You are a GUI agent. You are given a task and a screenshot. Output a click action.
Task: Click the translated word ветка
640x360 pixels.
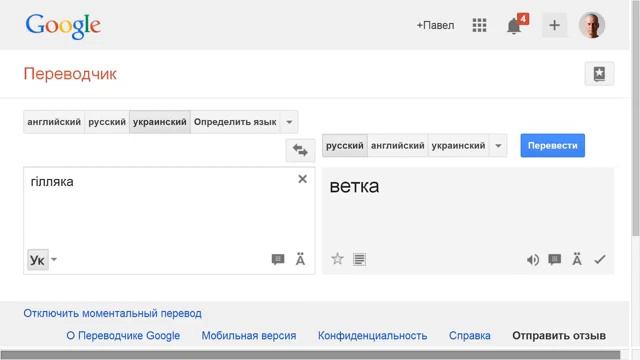coord(354,186)
